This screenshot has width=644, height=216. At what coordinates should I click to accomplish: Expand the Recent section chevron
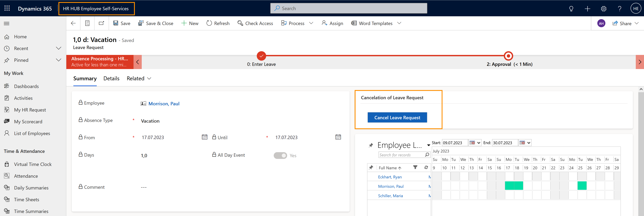pyautogui.click(x=59, y=48)
